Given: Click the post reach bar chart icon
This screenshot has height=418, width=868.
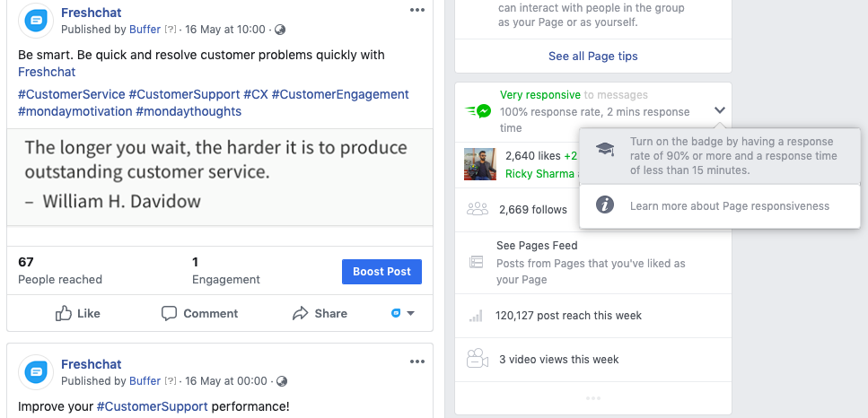Looking at the screenshot, I should 476,316.
